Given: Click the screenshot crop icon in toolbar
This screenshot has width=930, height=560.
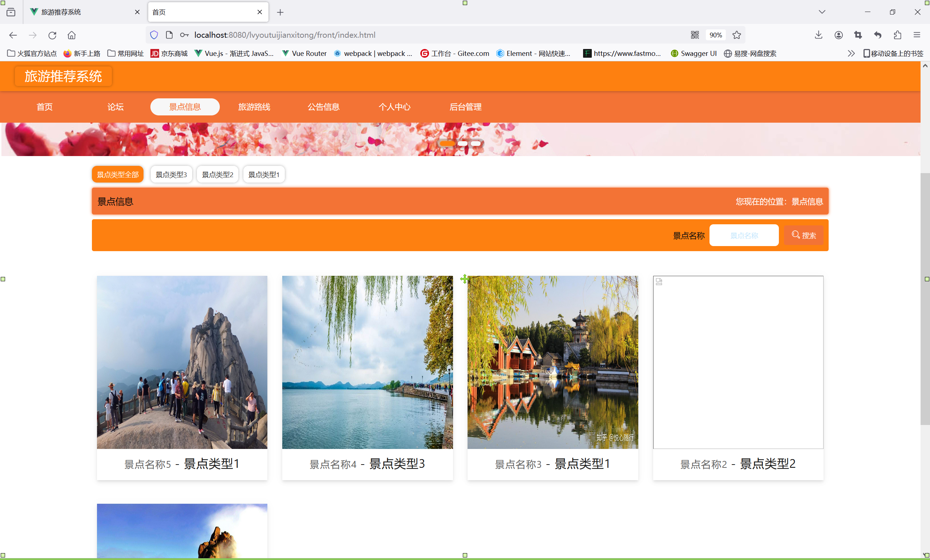Looking at the screenshot, I should 858,35.
